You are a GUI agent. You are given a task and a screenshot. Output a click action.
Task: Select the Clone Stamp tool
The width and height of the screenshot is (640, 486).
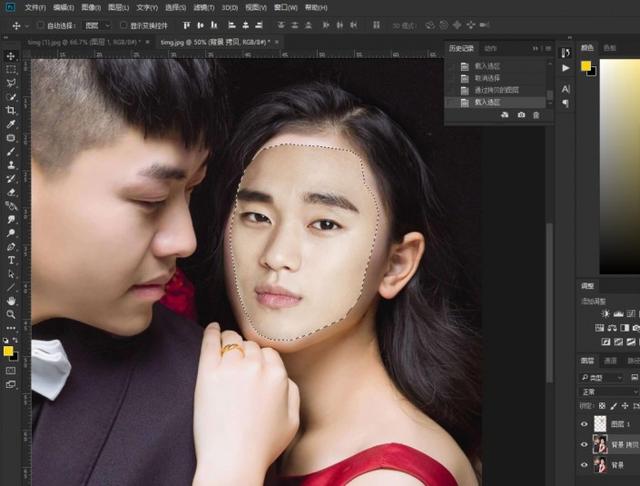[11, 165]
